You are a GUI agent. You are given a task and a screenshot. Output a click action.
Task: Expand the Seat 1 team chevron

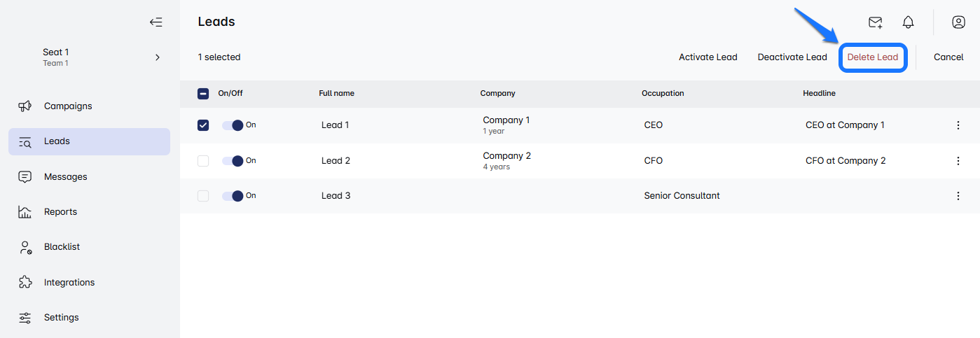point(158,57)
